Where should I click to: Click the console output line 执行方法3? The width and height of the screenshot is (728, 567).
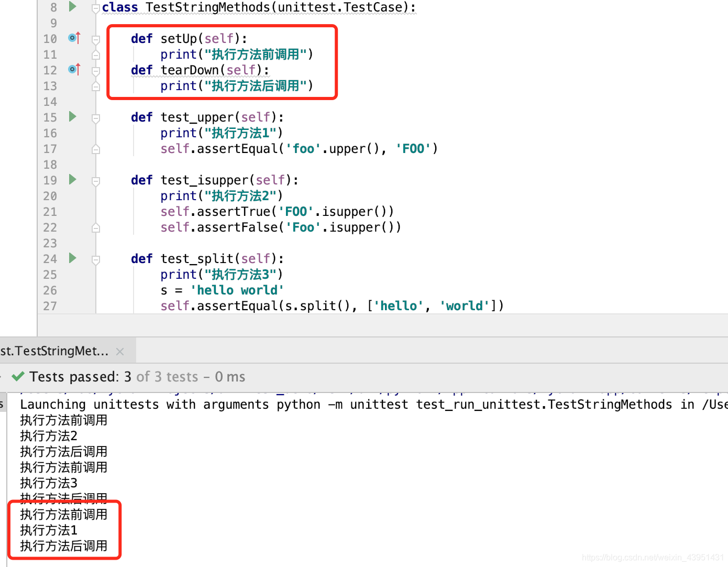[49, 483]
